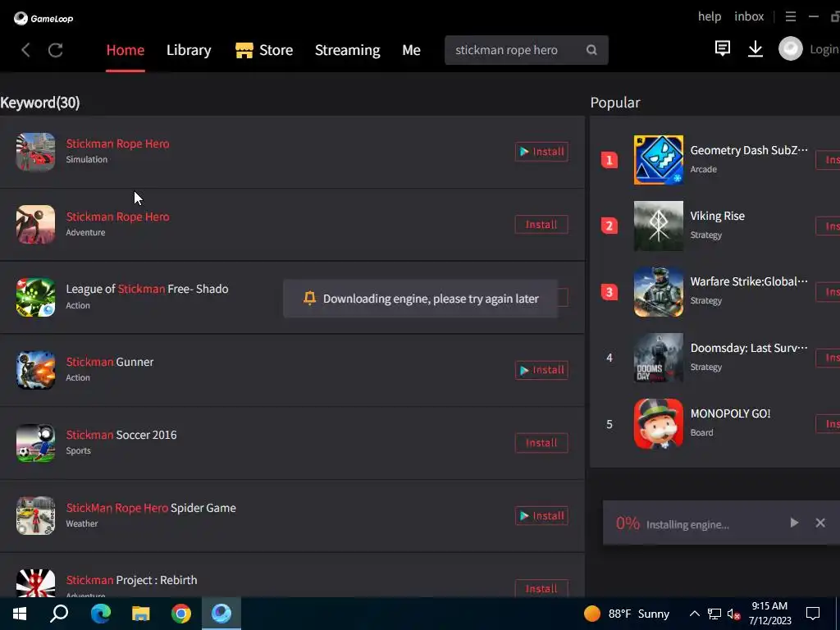
Task: Open MONOPOLY GO! title
Action: point(730,413)
